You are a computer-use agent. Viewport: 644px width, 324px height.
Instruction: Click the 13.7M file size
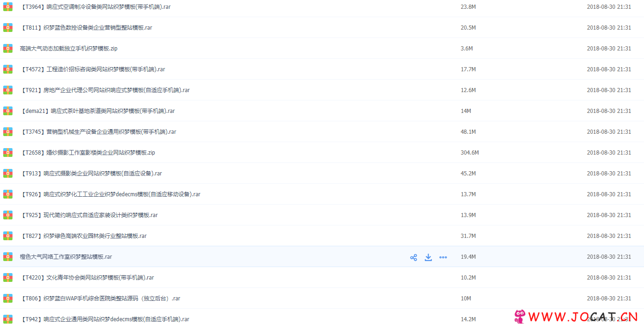pyautogui.click(x=468, y=194)
